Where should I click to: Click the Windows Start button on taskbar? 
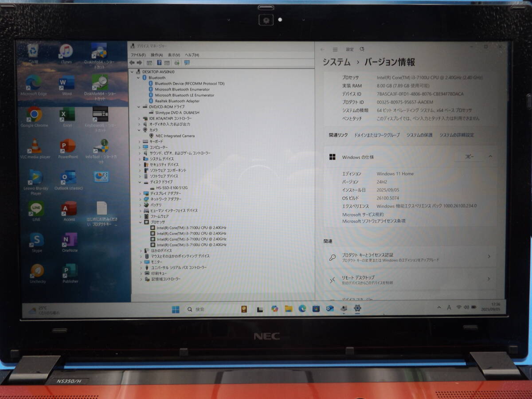tap(176, 309)
